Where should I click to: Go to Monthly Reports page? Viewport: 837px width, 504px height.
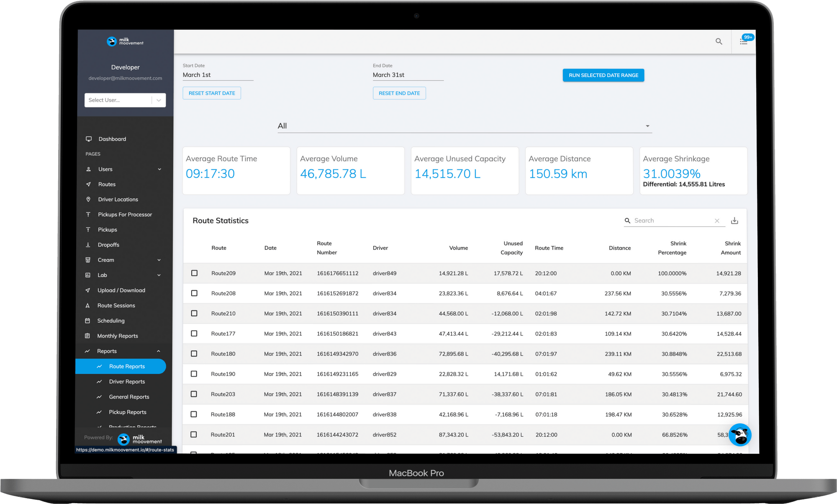[118, 336]
